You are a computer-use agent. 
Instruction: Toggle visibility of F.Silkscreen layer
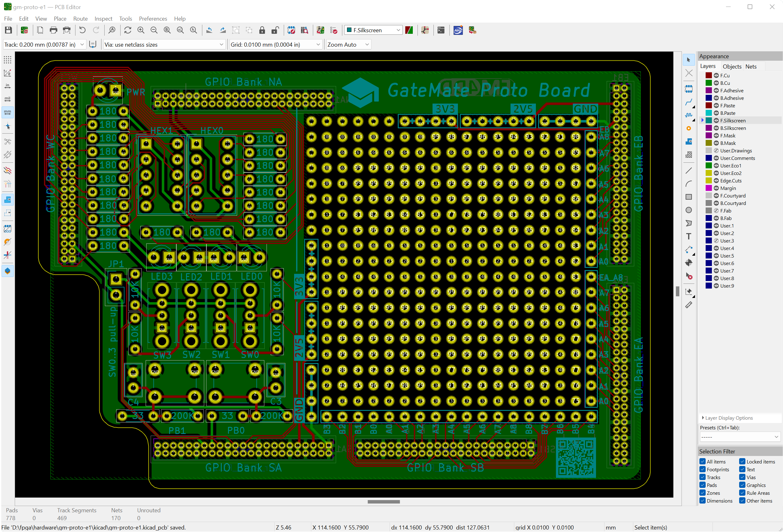pos(716,120)
